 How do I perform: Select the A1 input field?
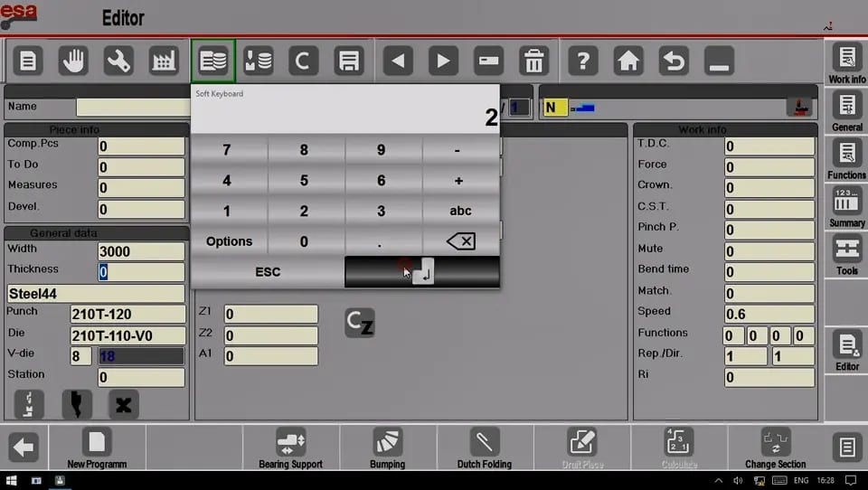pos(270,356)
